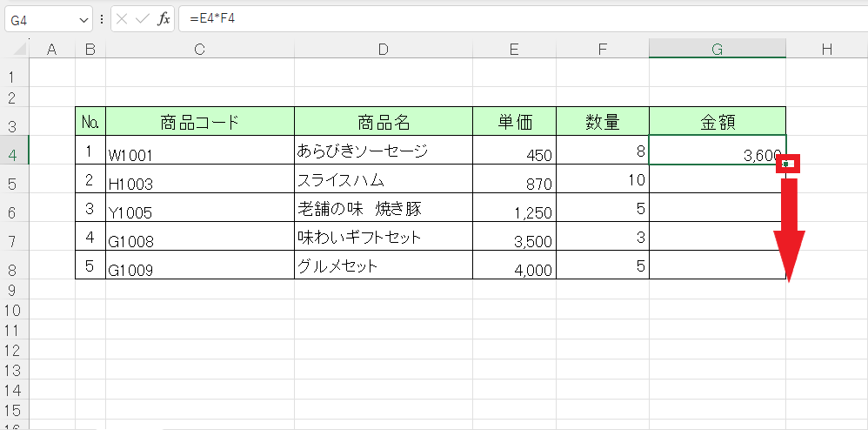Select column D header
This screenshot has height=430, width=868.
(383, 49)
